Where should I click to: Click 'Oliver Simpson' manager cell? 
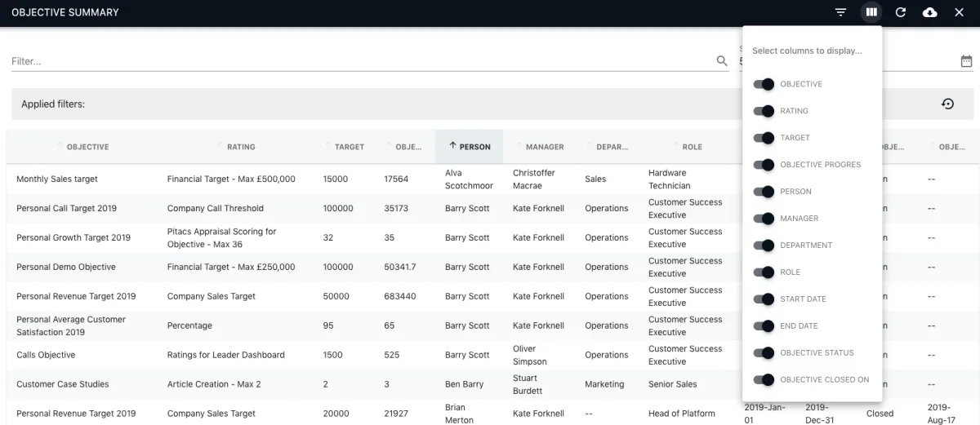click(x=530, y=355)
